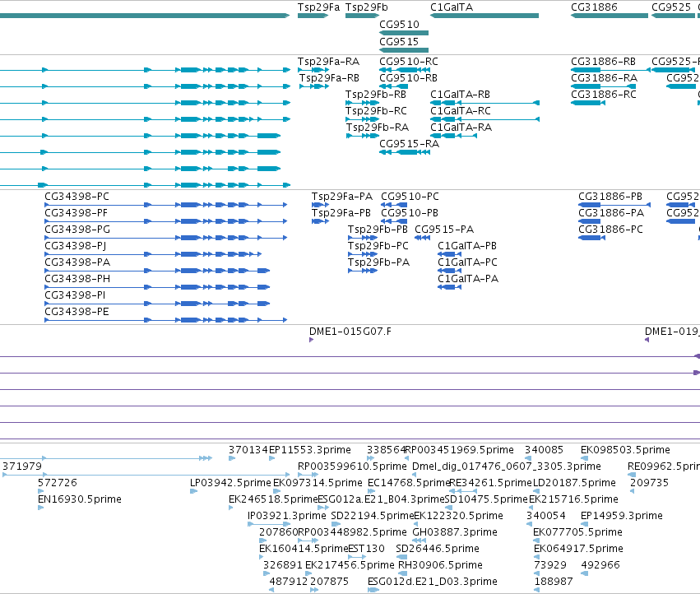Select the ESG012d.E21_D03.3prime EST
The height and width of the screenshot is (594, 700).
373,590
